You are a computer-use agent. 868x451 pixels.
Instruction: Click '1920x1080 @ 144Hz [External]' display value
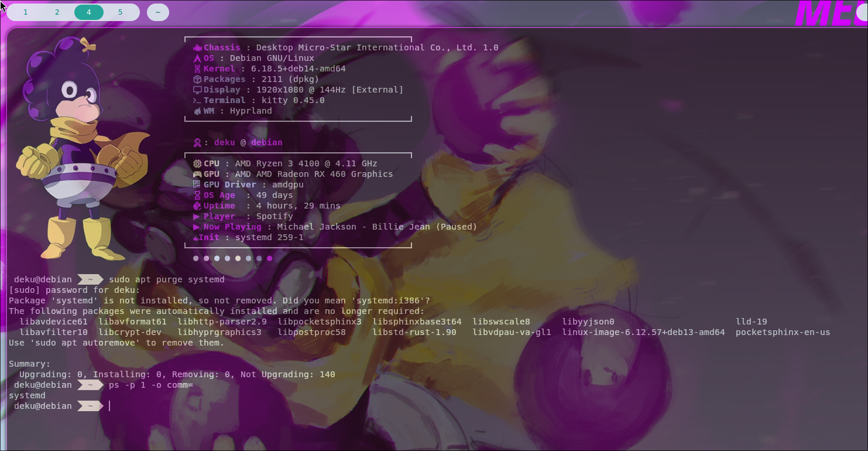click(330, 90)
